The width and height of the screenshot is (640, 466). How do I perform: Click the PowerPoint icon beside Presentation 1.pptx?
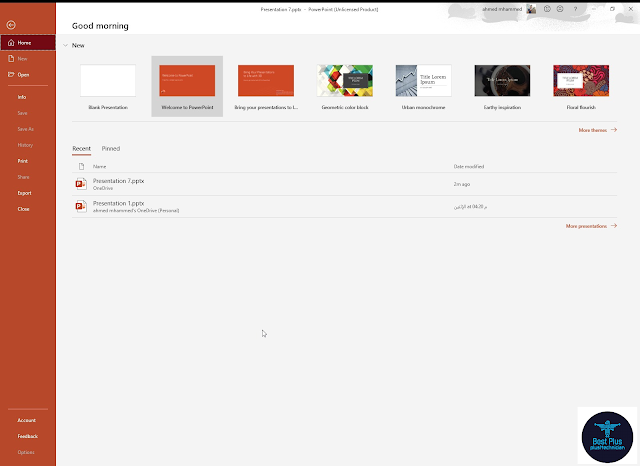point(81,206)
